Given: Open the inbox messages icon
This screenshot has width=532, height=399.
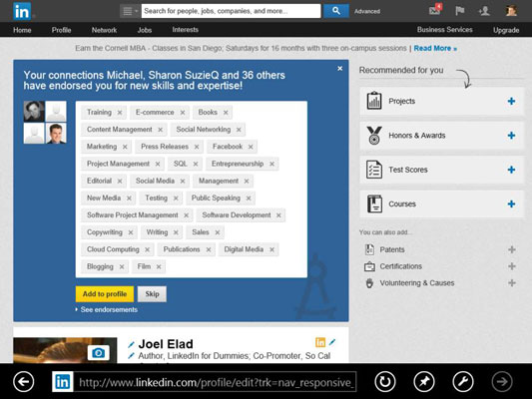Looking at the screenshot, I should [x=435, y=10].
